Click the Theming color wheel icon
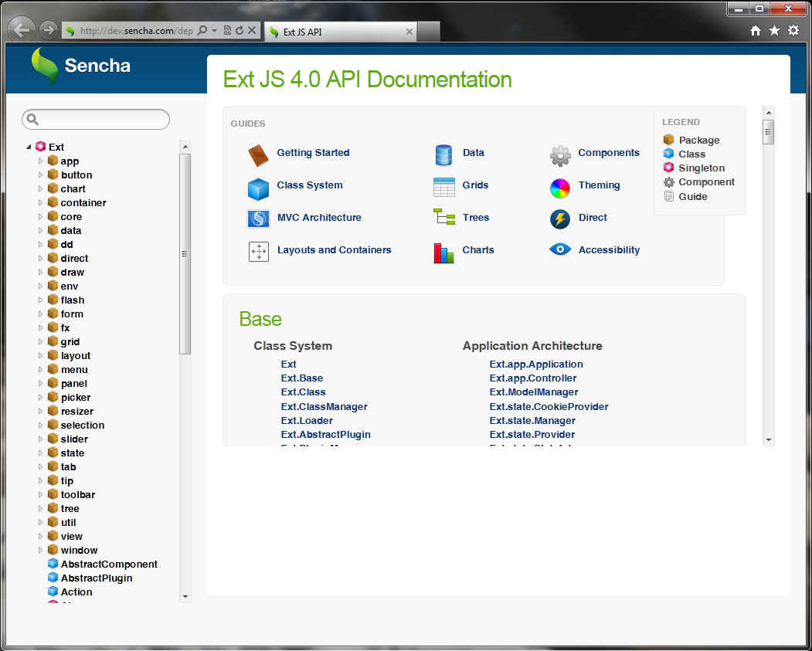This screenshot has height=651, width=812. [x=560, y=188]
